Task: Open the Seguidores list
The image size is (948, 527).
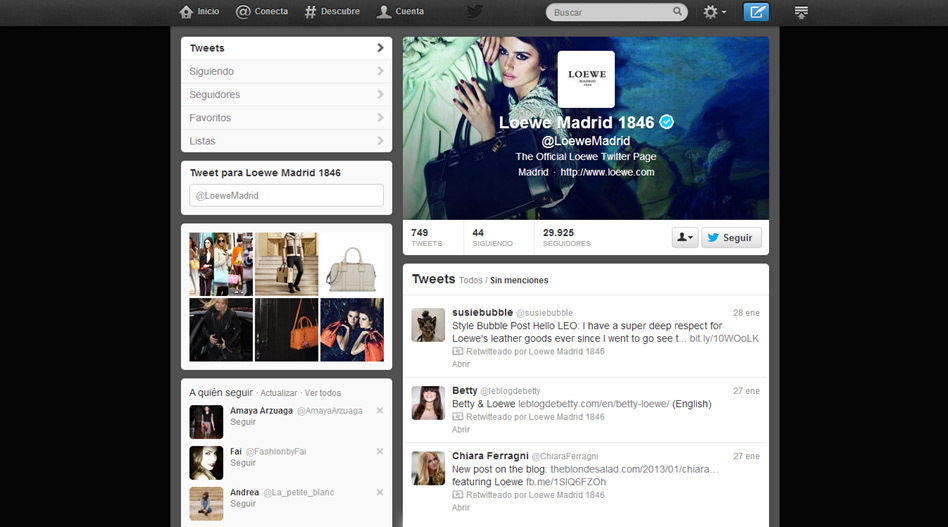Action: point(287,94)
